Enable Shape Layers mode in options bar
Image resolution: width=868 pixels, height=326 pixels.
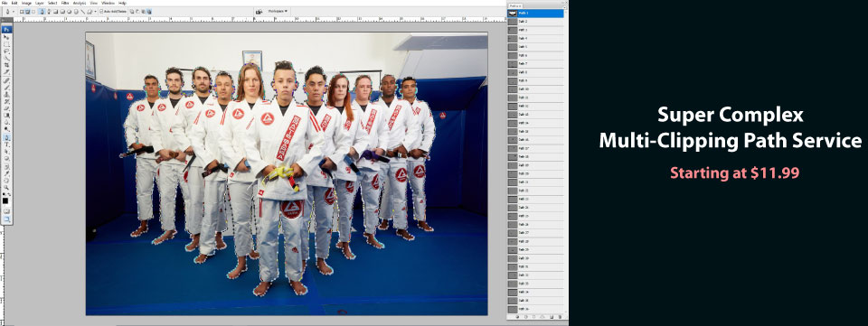click(x=22, y=11)
